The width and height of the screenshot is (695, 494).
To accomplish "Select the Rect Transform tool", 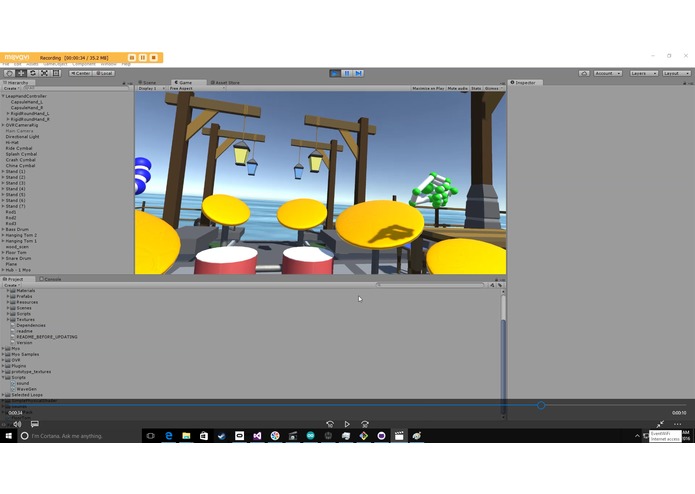I will point(56,73).
